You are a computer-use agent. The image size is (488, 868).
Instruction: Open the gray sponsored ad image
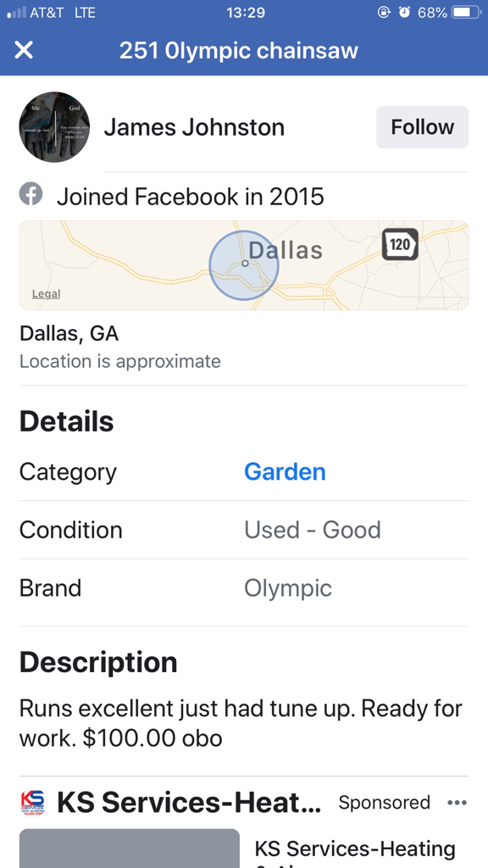point(130,848)
